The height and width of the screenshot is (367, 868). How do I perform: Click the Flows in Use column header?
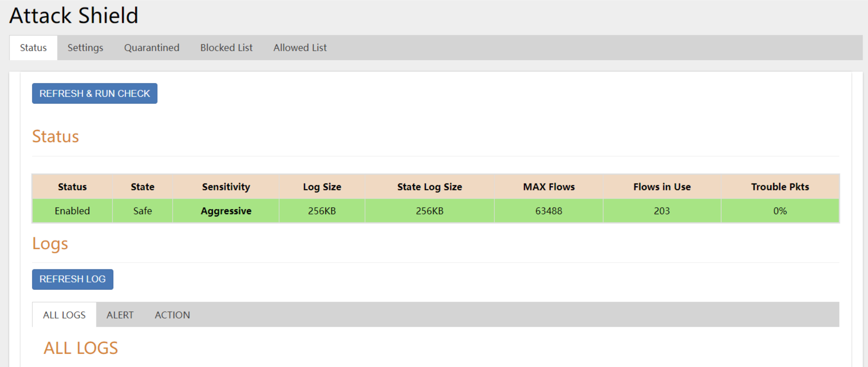click(662, 187)
